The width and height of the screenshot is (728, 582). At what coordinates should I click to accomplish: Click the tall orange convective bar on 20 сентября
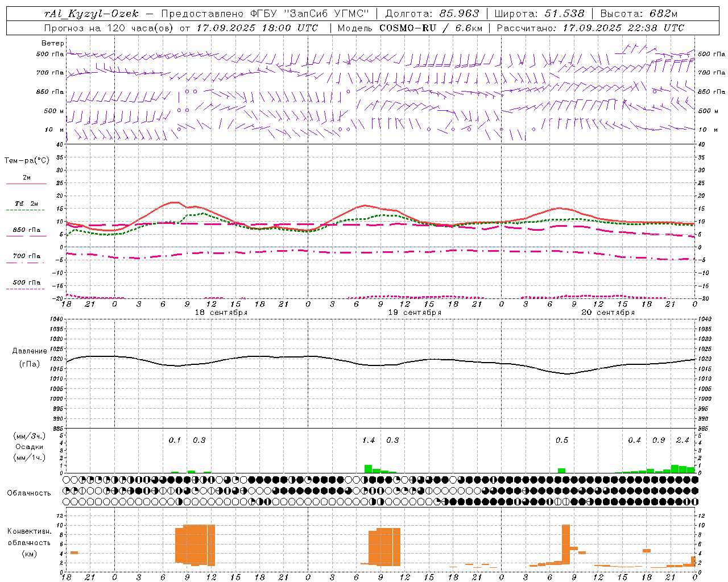tap(566, 544)
